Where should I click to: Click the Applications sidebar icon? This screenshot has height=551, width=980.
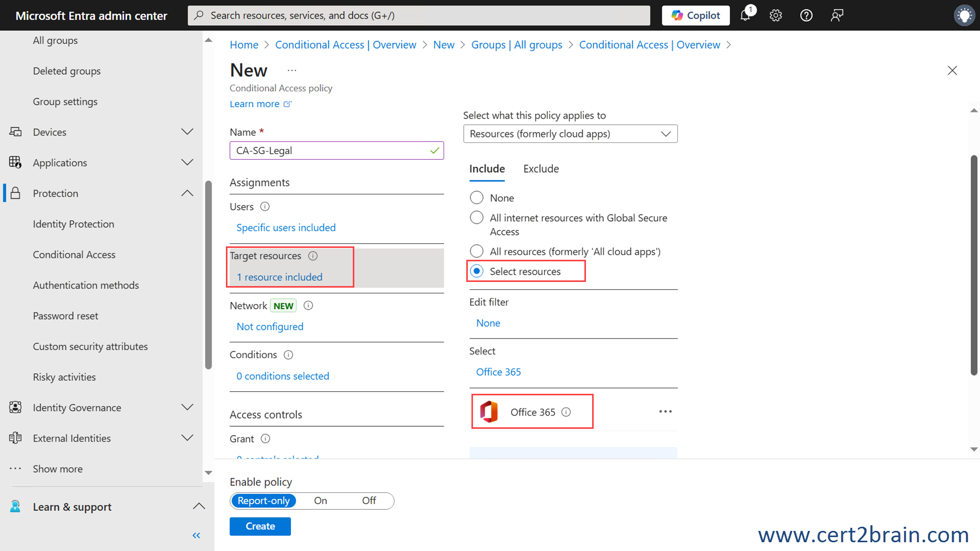point(15,162)
